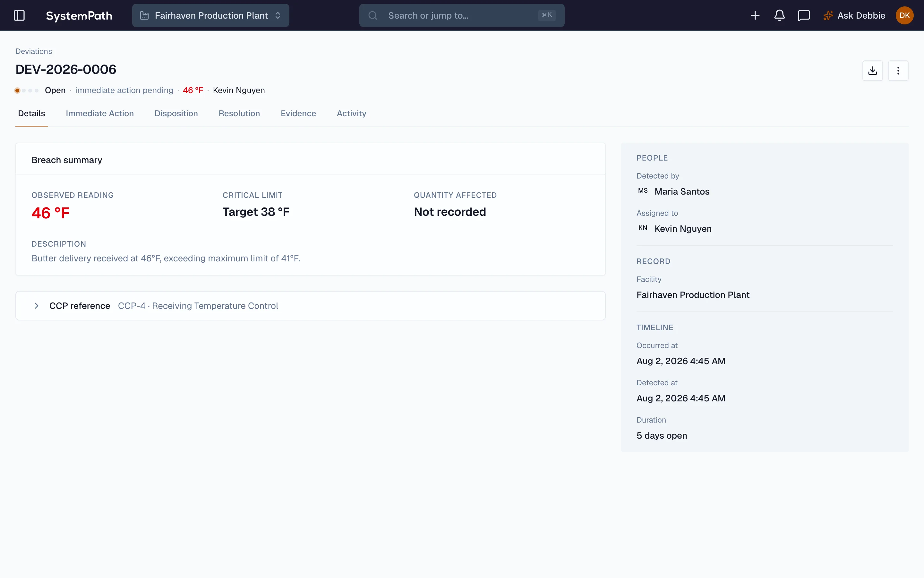
Task: Click Kevin Nguyen in the header line
Action: pyautogui.click(x=239, y=91)
